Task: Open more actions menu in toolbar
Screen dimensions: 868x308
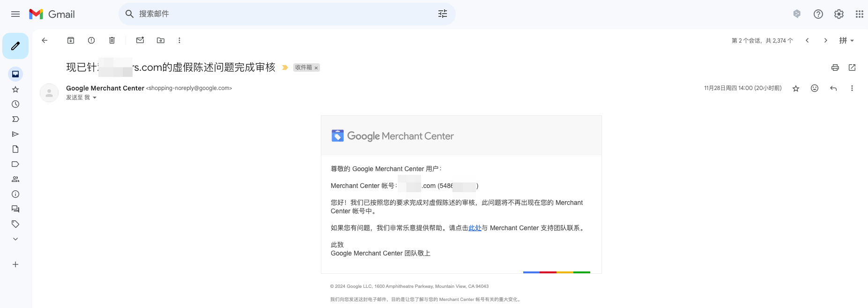Action: coord(179,40)
